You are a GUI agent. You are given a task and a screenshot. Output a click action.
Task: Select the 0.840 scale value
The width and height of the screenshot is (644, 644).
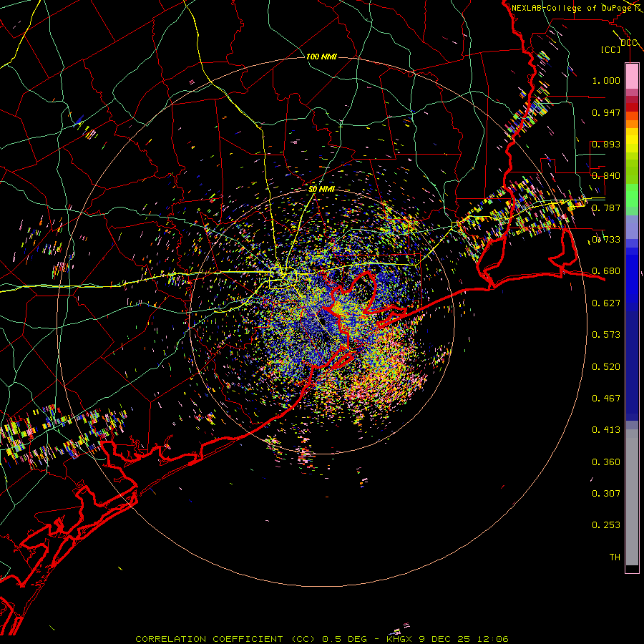606,176
